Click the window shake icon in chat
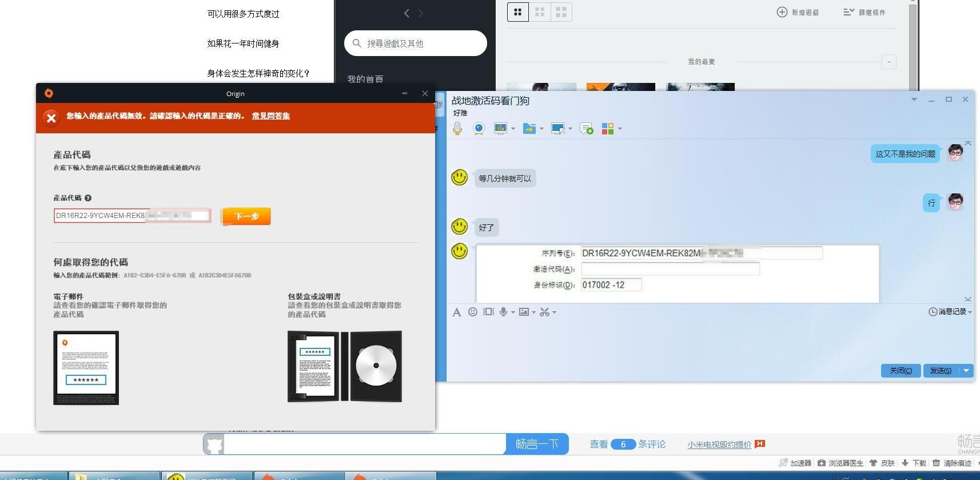This screenshot has height=480, width=980. pyautogui.click(x=488, y=312)
